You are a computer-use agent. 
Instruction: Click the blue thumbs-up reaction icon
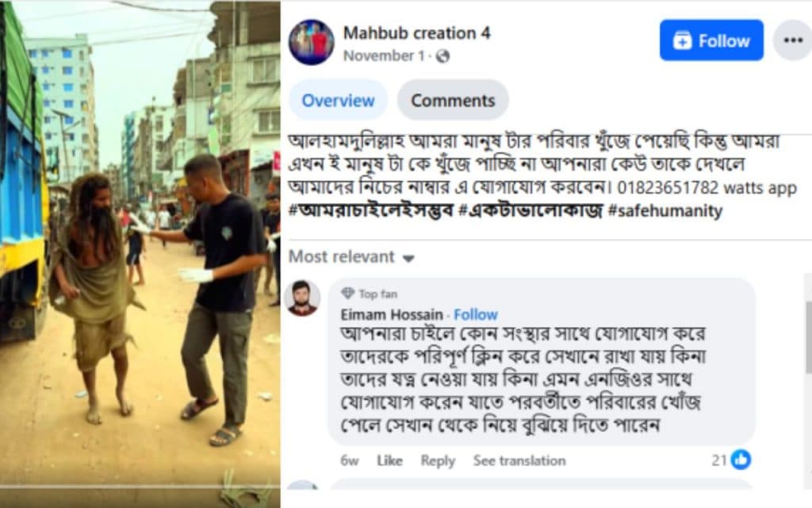[741, 460]
